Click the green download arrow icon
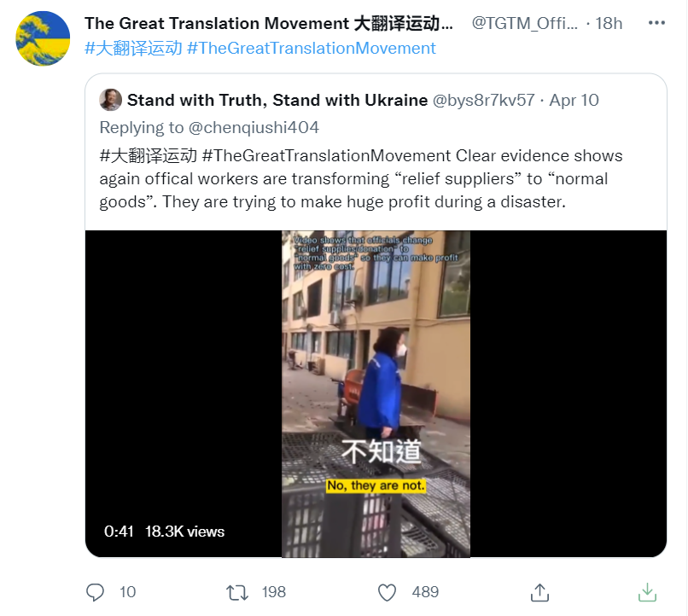688x616 pixels. (647, 592)
